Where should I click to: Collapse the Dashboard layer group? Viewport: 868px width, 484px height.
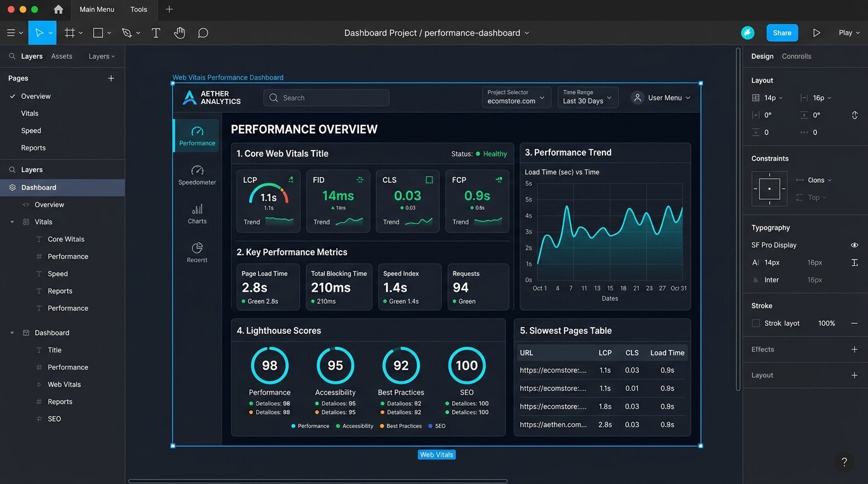pyautogui.click(x=12, y=333)
